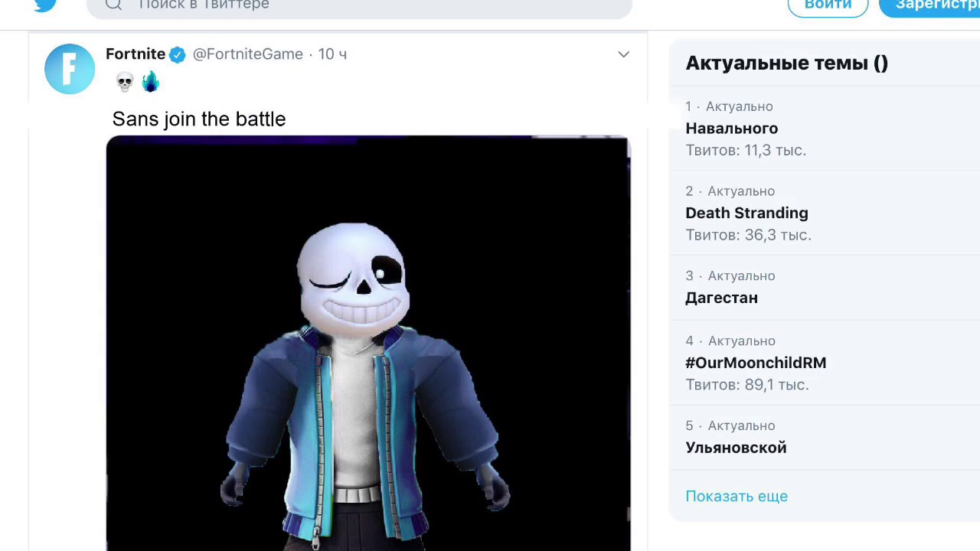Screen dimensions: 980x551
Task: Click the '3 · Актуально' trend label
Action: [730, 275]
